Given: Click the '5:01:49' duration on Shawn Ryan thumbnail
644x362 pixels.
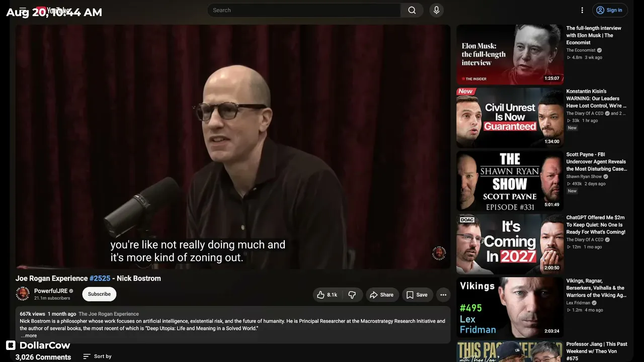Looking at the screenshot, I should [552, 205].
